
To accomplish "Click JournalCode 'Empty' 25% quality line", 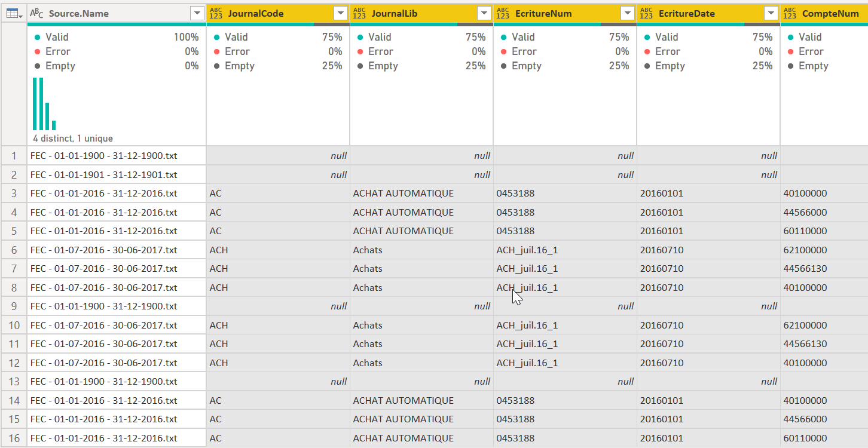I will click(278, 66).
